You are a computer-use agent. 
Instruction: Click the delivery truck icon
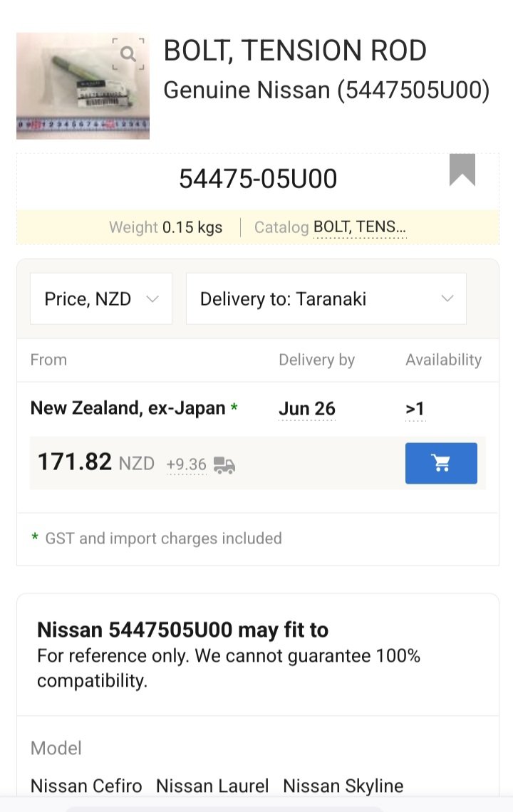coord(224,465)
